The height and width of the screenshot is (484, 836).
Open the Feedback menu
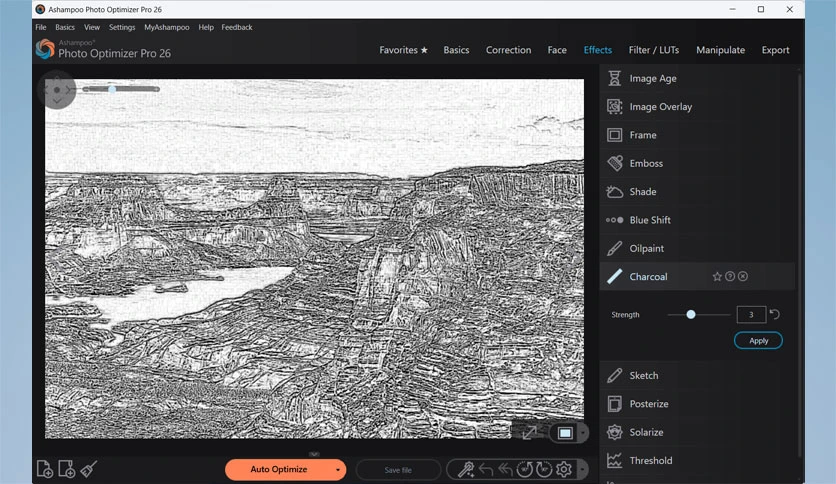(237, 27)
